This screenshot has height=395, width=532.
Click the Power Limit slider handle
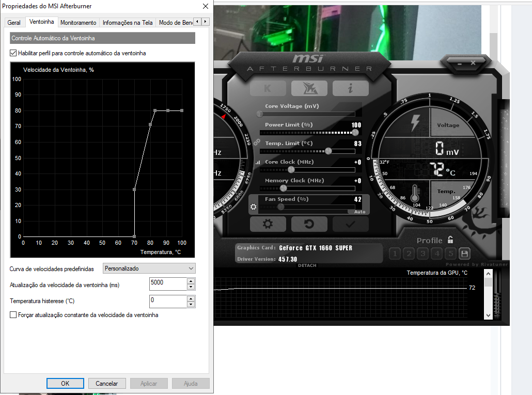coord(355,133)
